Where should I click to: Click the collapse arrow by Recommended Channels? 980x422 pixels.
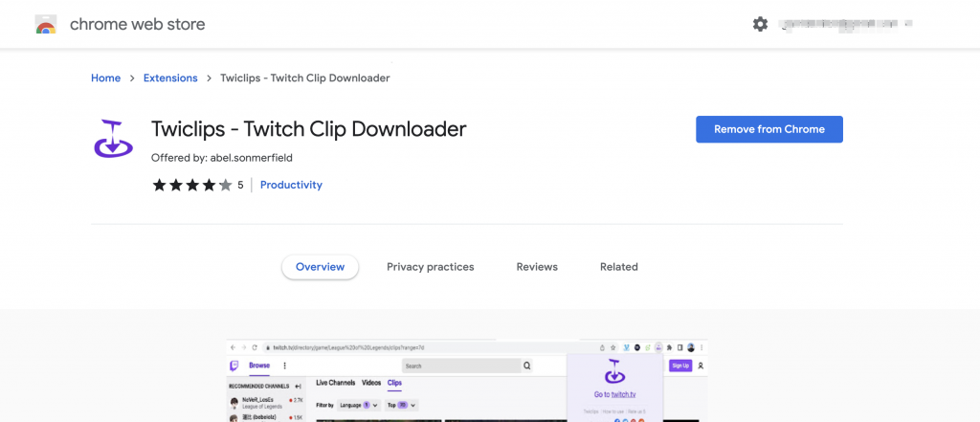(x=299, y=387)
